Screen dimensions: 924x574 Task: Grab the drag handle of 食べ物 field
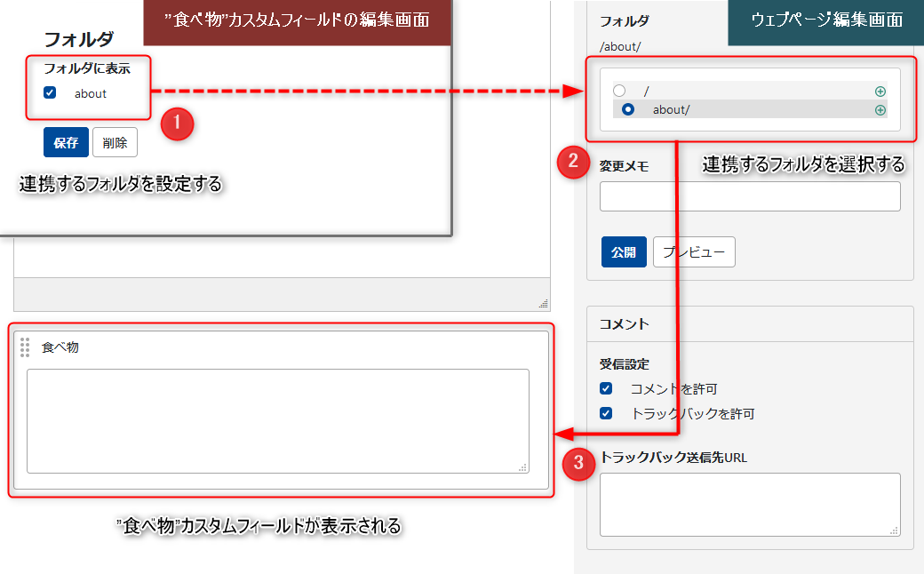point(25,347)
